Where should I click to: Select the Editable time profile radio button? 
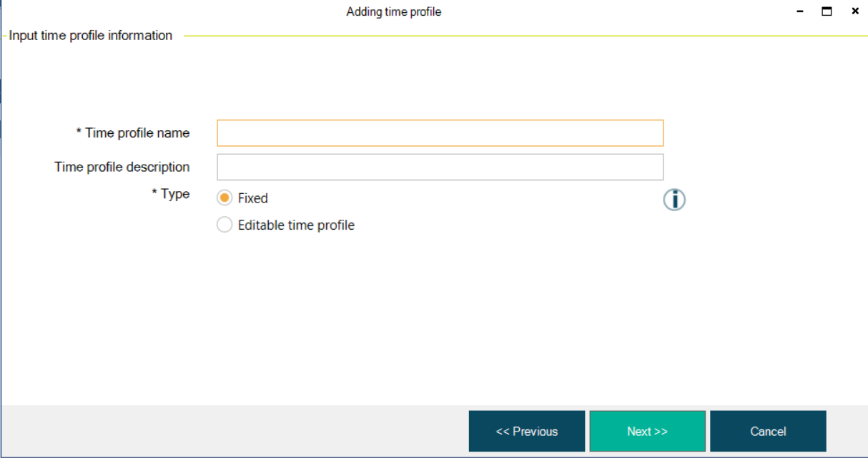[x=225, y=225]
